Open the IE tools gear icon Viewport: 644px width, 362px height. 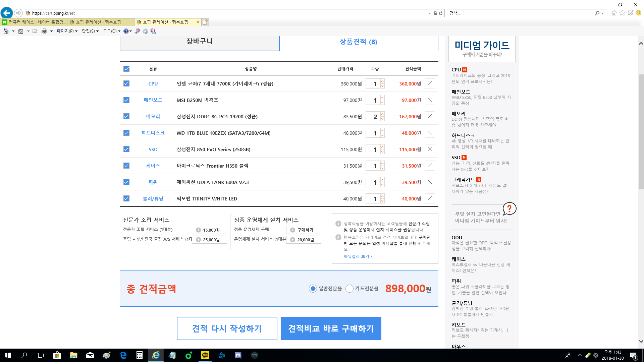point(631,13)
